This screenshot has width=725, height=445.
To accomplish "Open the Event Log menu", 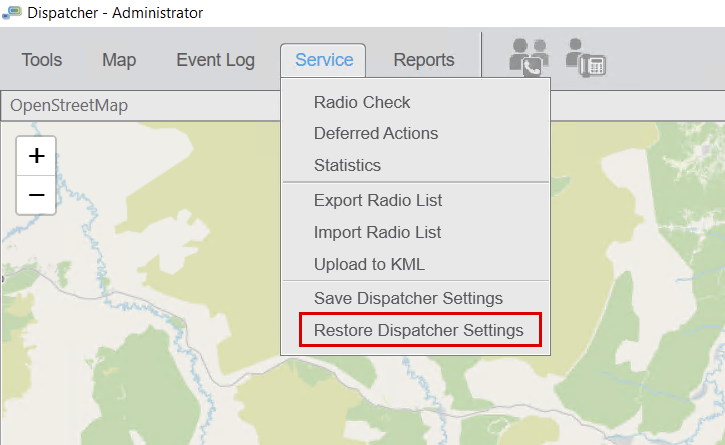I will click(x=215, y=60).
